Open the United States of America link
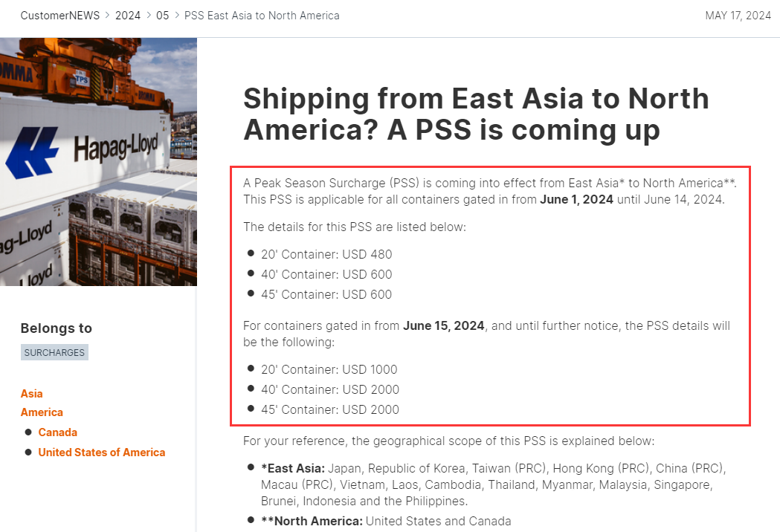Viewport: 780px width, 532px height. (x=102, y=452)
